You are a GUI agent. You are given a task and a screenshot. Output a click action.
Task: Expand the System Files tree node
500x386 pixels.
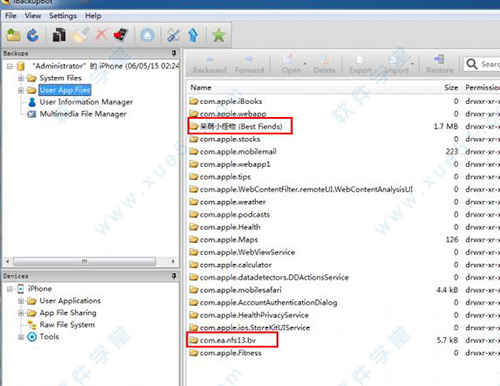(21, 78)
